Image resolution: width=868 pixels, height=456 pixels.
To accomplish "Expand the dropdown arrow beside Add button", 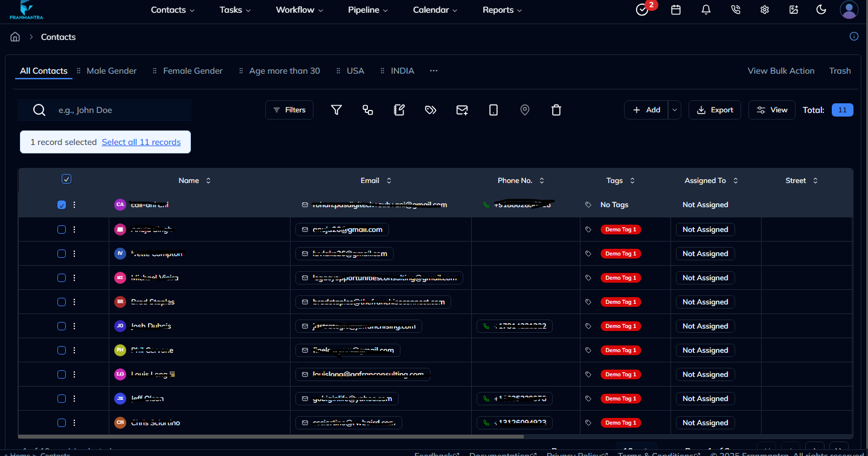I will point(675,110).
